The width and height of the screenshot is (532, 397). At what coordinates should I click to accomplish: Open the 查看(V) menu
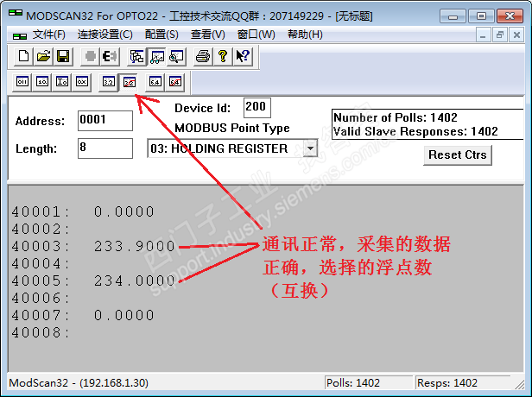point(207,35)
